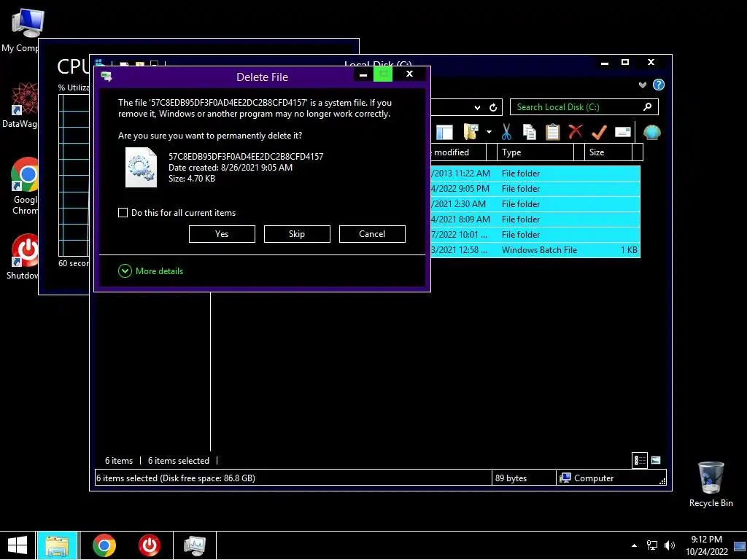The width and height of the screenshot is (747, 560).
Task: Click the Cut scissors icon
Action: pos(506,132)
